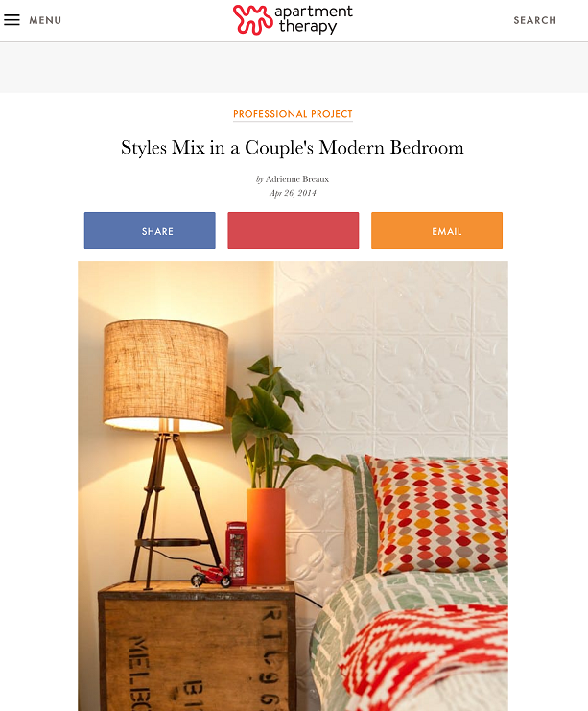Click the Styles Mix article headline
Image resolution: width=588 pixels, height=711 pixels.
click(x=293, y=148)
